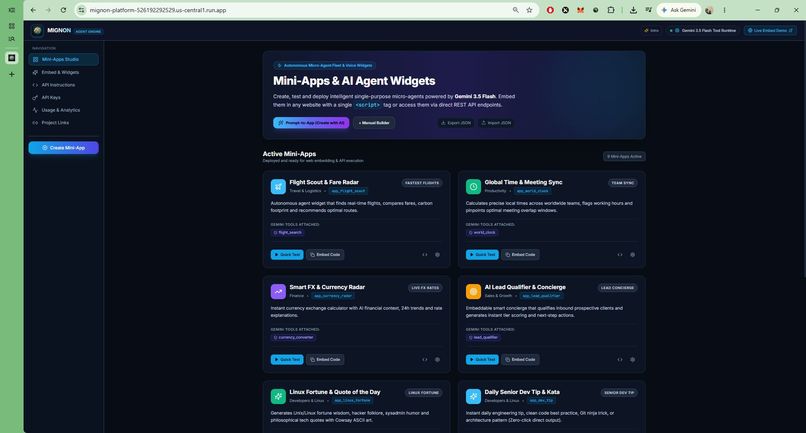Click the LIVE FX RATES tag badge
This screenshot has height=433, width=806.
pos(425,287)
